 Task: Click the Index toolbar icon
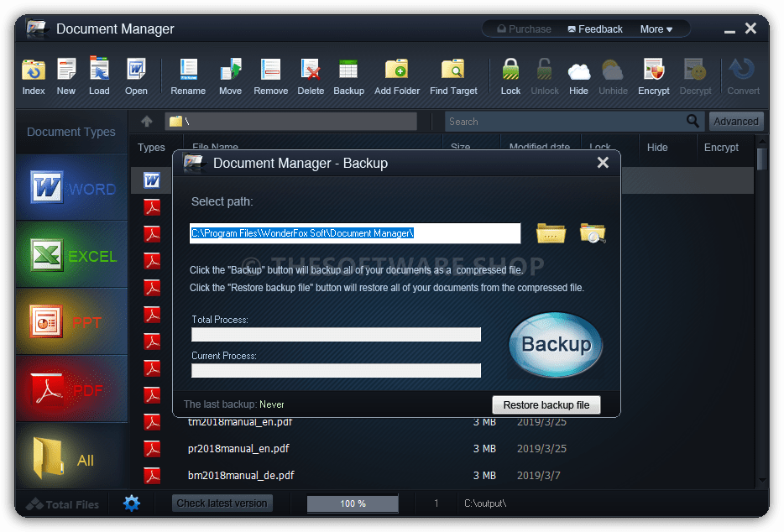pyautogui.click(x=34, y=76)
